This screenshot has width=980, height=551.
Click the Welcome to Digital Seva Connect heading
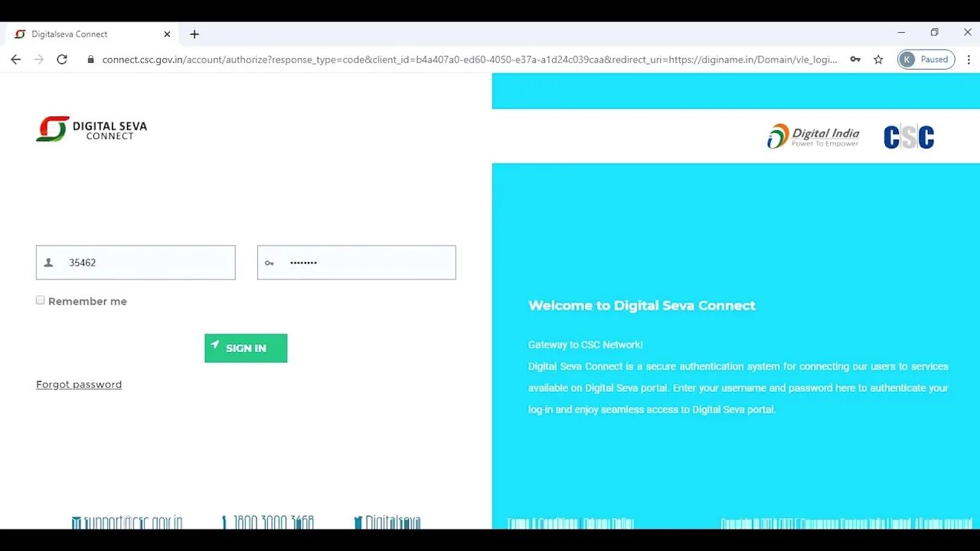642,305
